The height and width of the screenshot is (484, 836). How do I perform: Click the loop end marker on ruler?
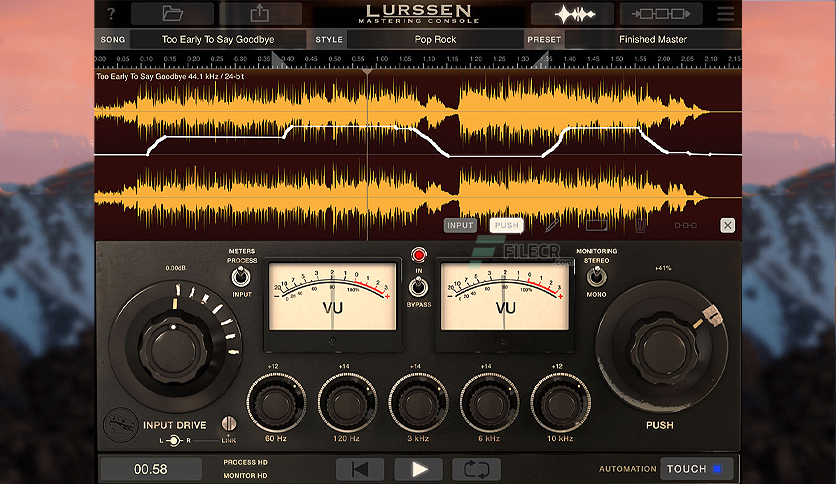pyautogui.click(x=542, y=60)
